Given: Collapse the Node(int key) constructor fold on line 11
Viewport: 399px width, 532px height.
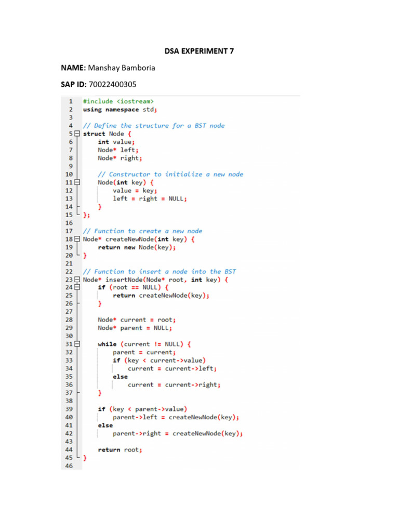Looking at the screenshot, I should tap(77, 182).
